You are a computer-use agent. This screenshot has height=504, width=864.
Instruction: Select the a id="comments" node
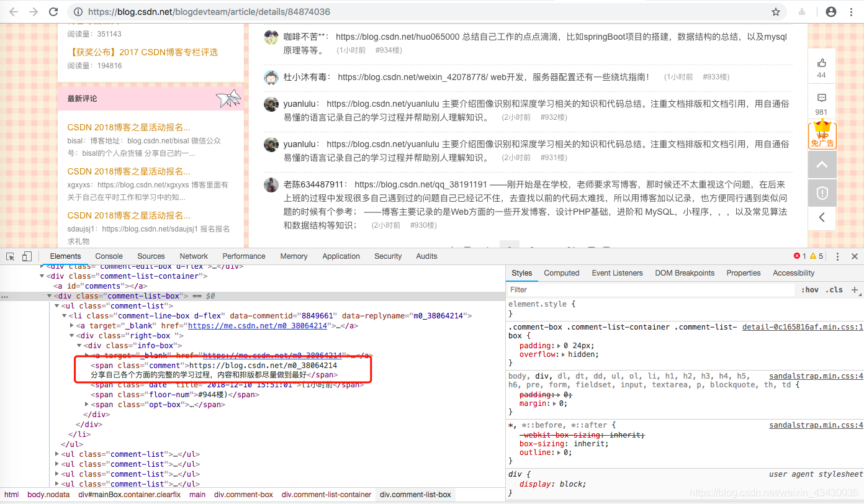[102, 286]
